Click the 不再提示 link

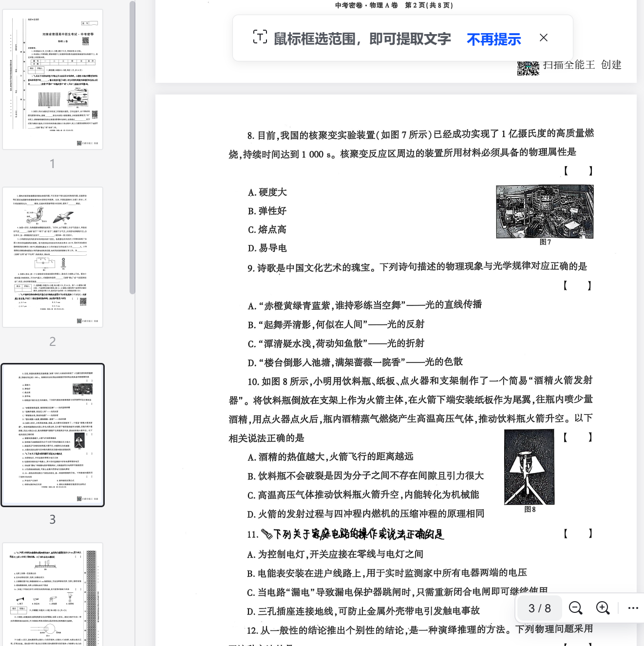click(x=493, y=39)
